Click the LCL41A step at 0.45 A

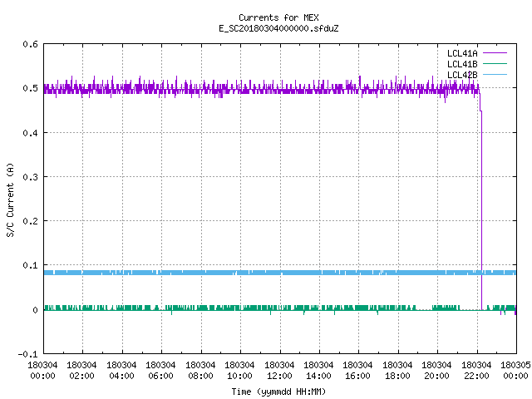click(x=480, y=111)
